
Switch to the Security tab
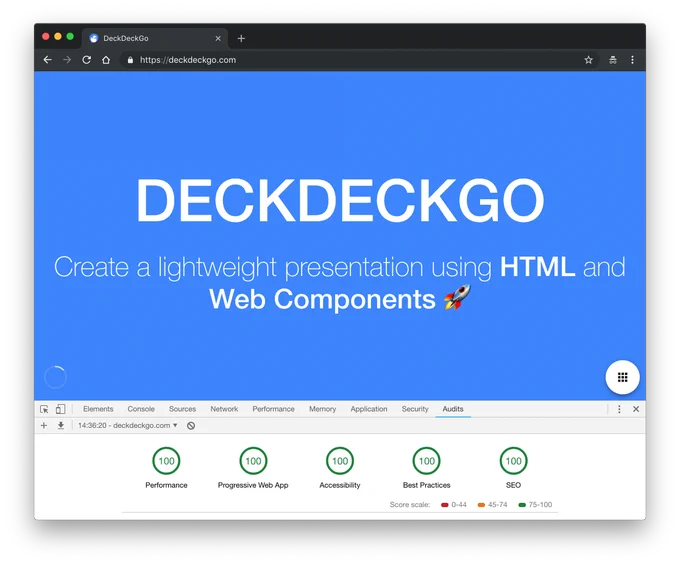(415, 409)
